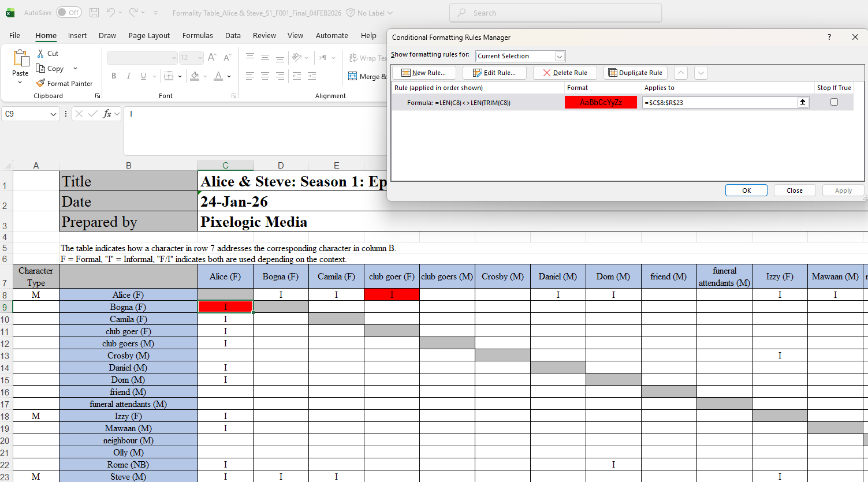The image size is (868, 482).
Task: Click the red AaBbCcYyZz format preview
Action: pyautogui.click(x=601, y=102)
